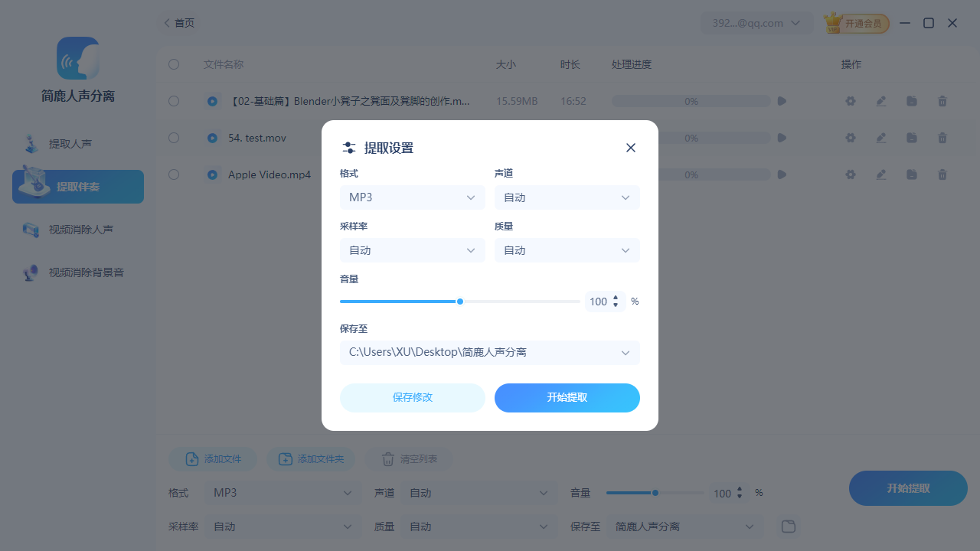The height and width of the screenshot is (551, 980).
Task: Open output folder for the Blender file
Action: point(911,100)
